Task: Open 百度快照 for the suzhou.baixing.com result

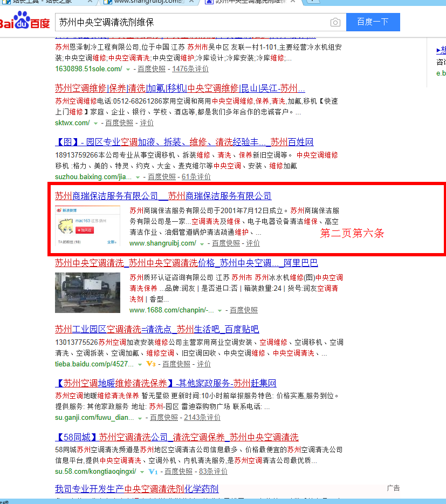Action: [x=162, y=177]
